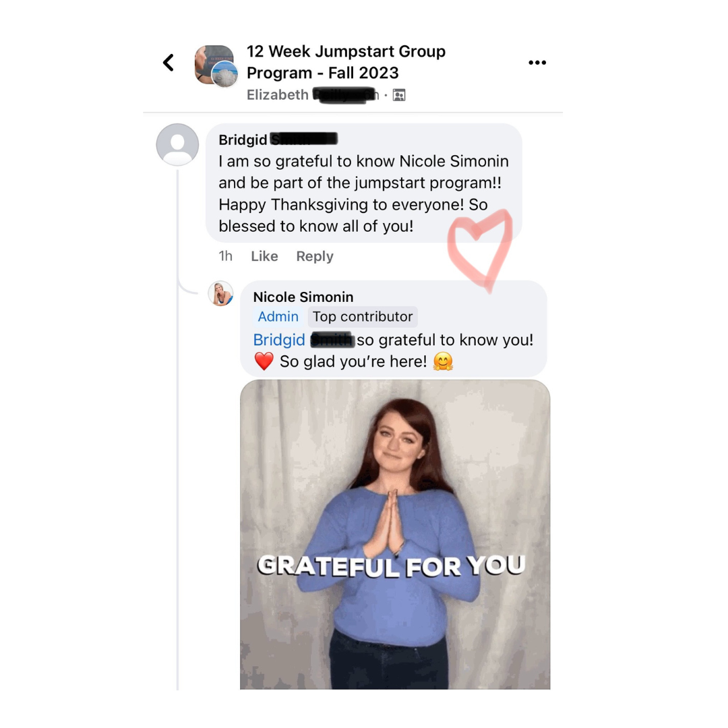728x728 pixels.
Task: Tap the hugging face emoji
Action: [x=443, y=361]
